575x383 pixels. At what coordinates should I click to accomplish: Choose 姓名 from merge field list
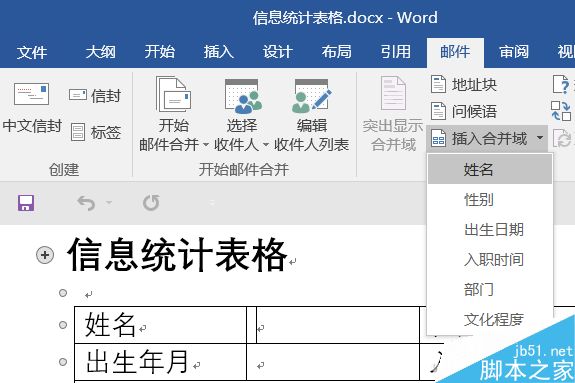490,169
